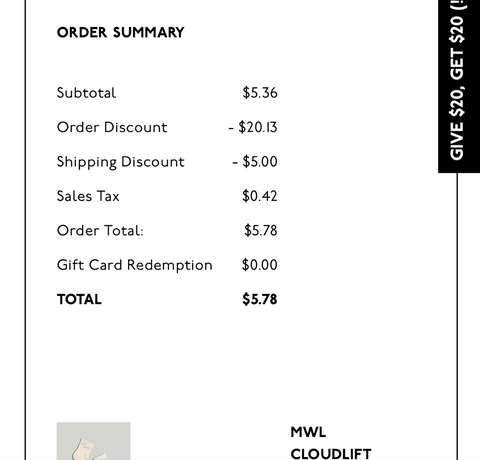Click the $0.42 sales tax amount
This screenshot has height=460, width=480.
click(x=260, y=196)
